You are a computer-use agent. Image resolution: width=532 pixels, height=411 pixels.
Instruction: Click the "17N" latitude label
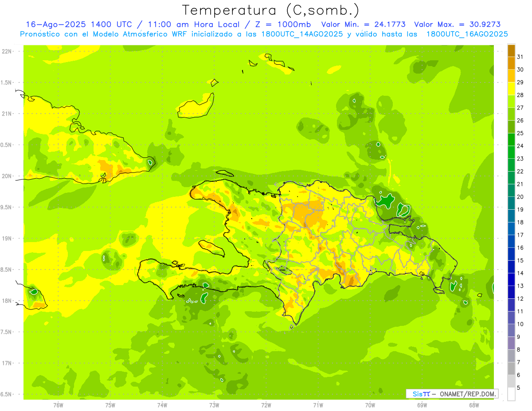(x=6, y=363)
